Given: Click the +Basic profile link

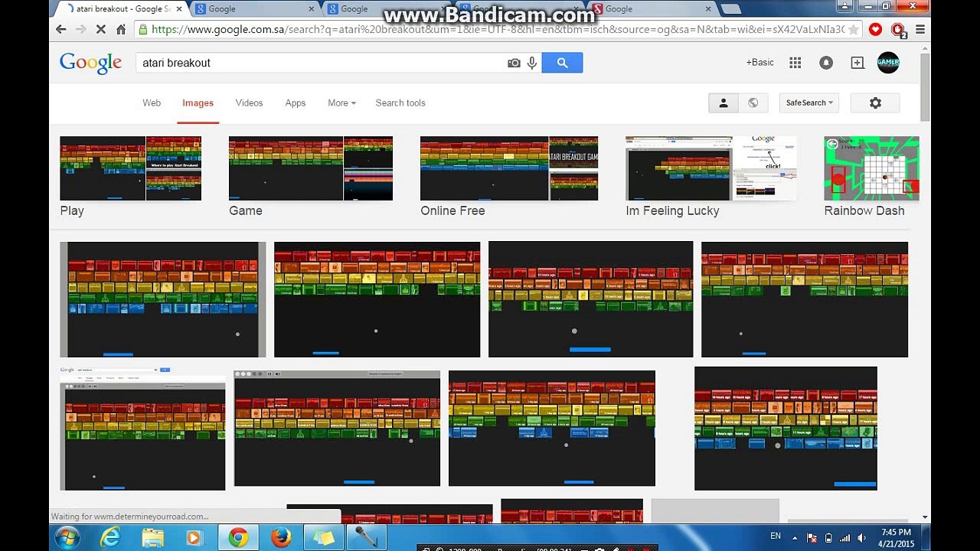Looking at the screenshot, I should pos(760,63).
